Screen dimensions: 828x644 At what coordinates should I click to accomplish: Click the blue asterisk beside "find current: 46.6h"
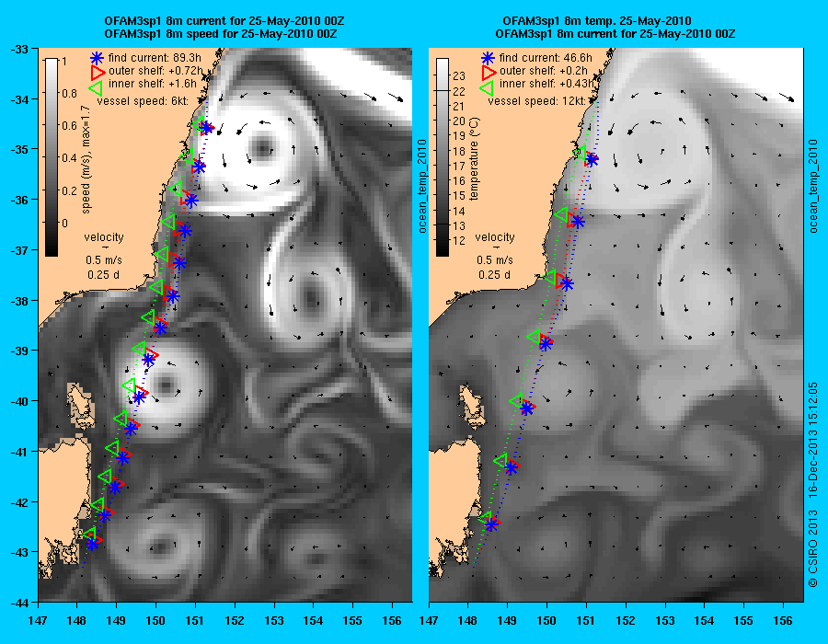pos(488,58)
